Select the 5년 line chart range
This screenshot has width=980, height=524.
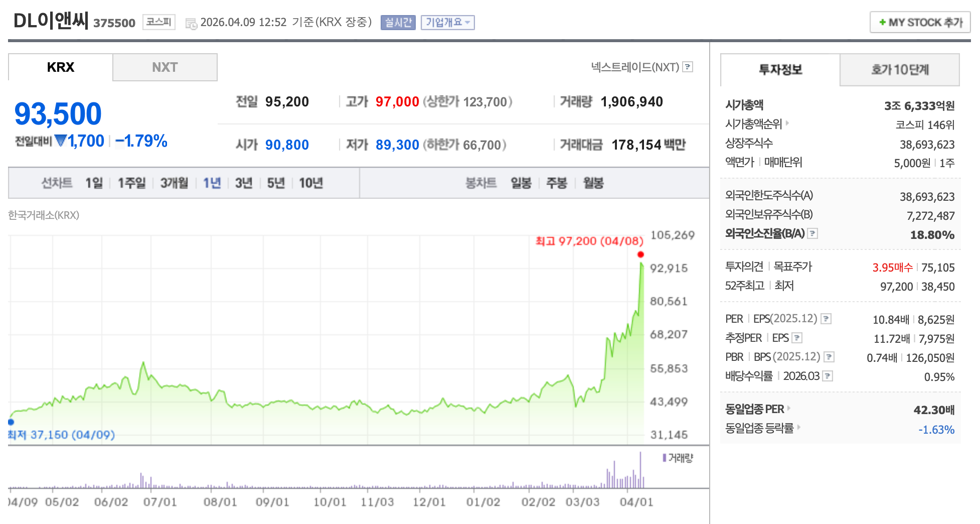276,183
